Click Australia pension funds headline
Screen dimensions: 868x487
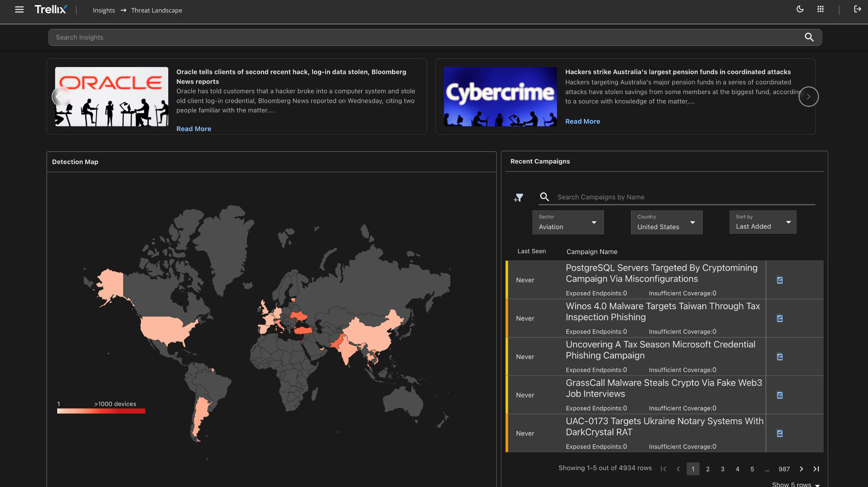(678, 72)
